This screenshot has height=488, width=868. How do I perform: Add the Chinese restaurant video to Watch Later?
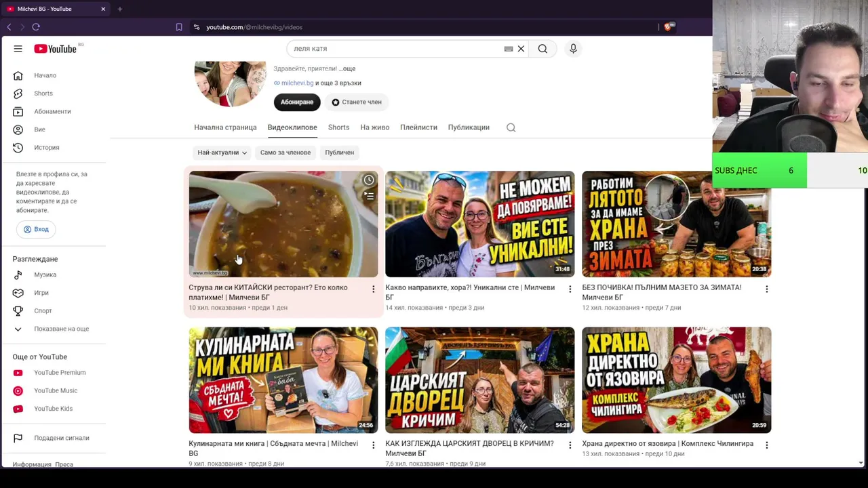click(x=368, y=180)
